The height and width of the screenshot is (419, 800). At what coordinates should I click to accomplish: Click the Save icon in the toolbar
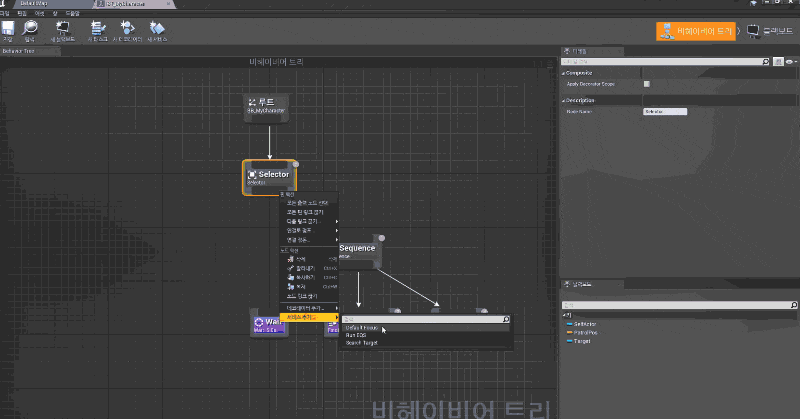(8, 31)
